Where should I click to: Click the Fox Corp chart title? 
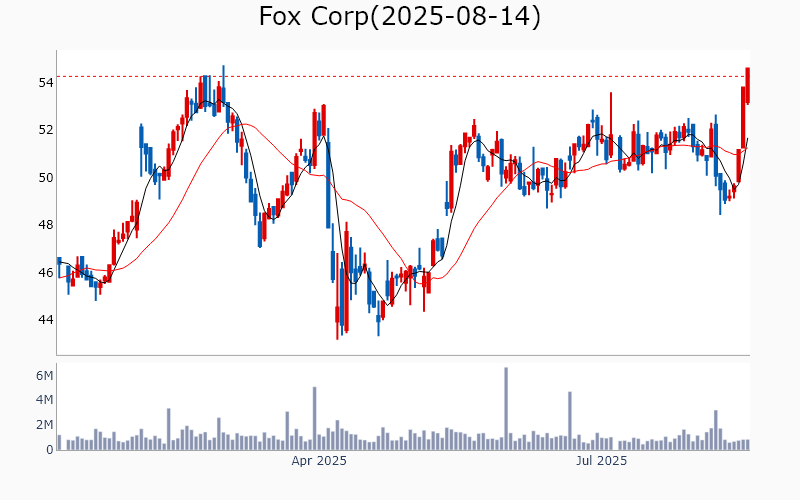tap(400, 17)
